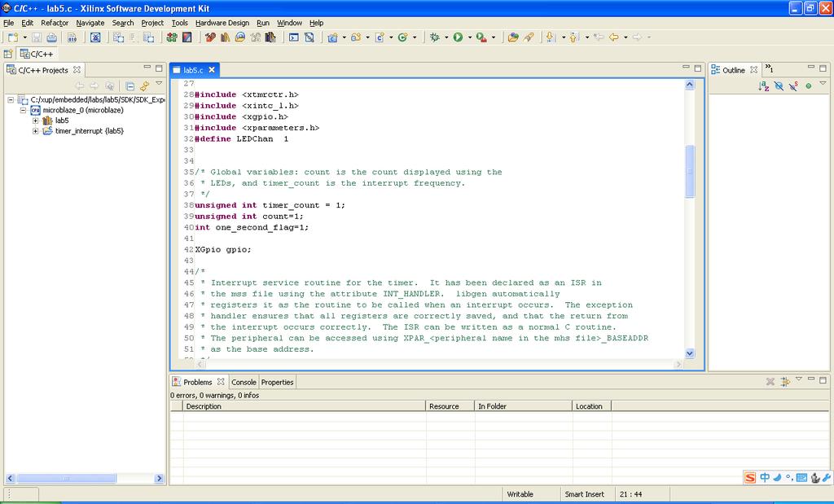Click the red and blue bitstream icon

pyautogui.click(x=187, y=37)
